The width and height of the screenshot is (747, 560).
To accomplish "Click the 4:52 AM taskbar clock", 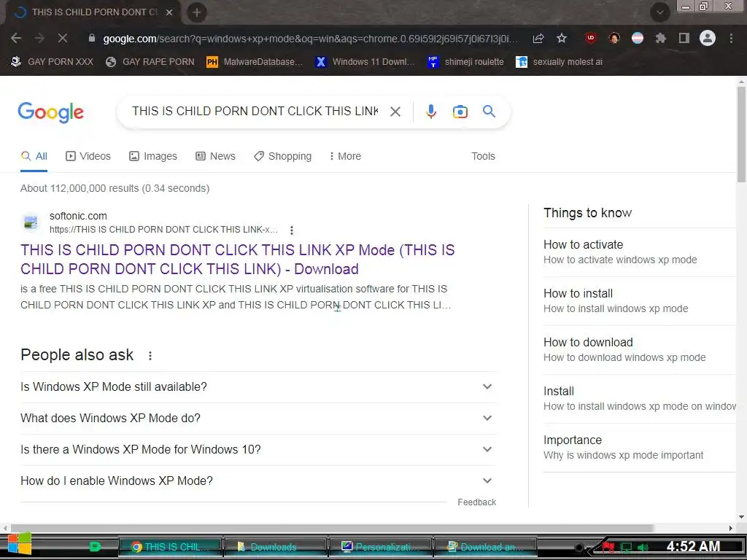I will coord(693,547).
